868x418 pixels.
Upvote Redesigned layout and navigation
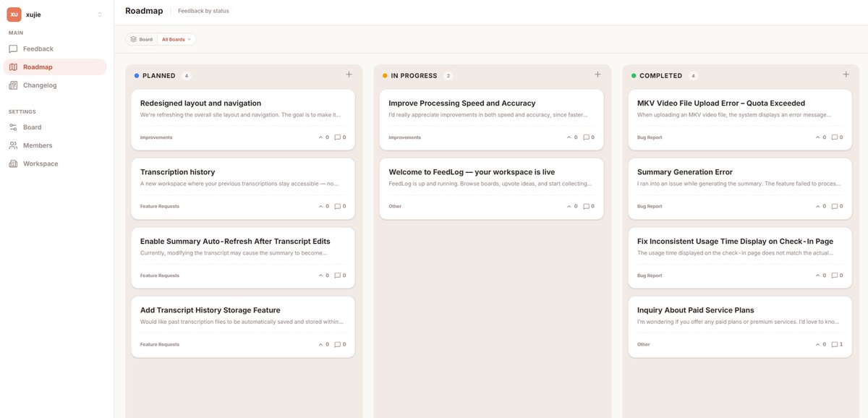(x=323, y=137)
